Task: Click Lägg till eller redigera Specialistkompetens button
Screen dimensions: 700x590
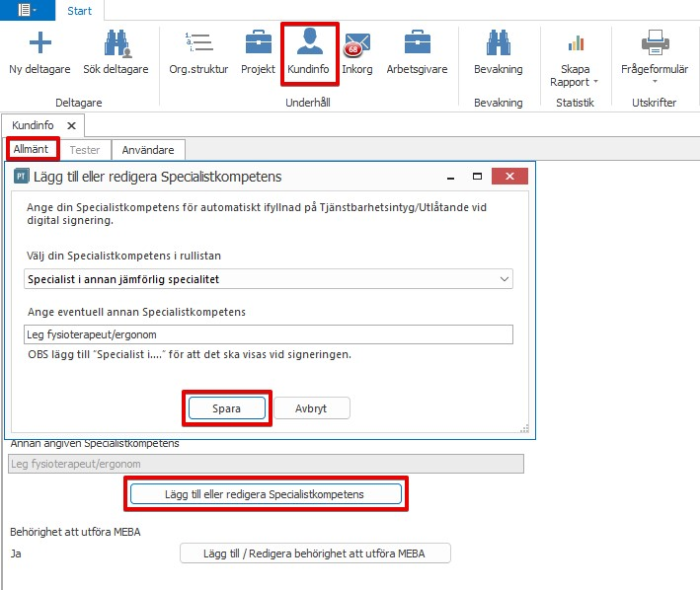Action: pyautogui.click(x=266, y=494)
